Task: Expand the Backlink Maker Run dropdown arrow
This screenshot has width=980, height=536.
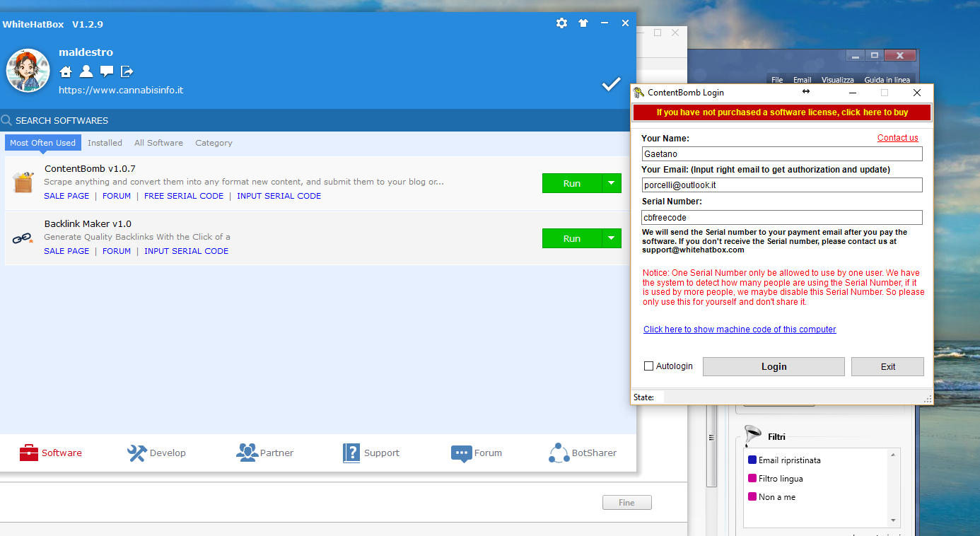Action: click(611, 238)
